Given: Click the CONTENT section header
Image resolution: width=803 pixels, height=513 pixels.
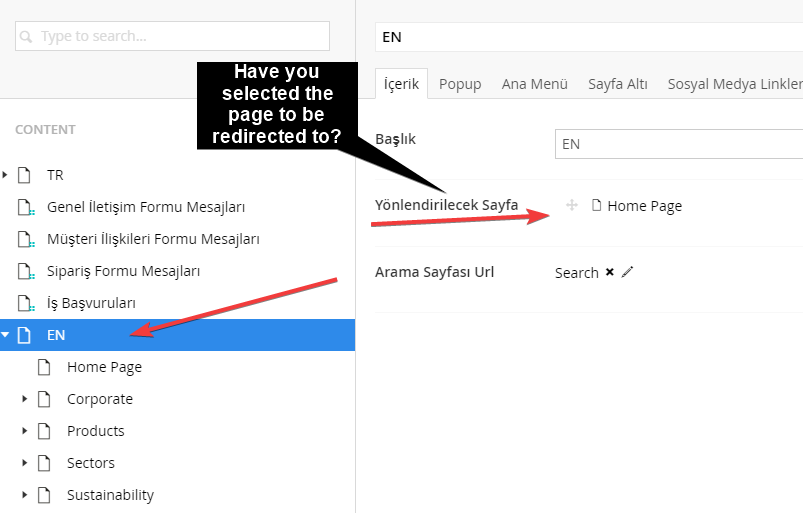Looking at the screenshot, I should point(45,130).
